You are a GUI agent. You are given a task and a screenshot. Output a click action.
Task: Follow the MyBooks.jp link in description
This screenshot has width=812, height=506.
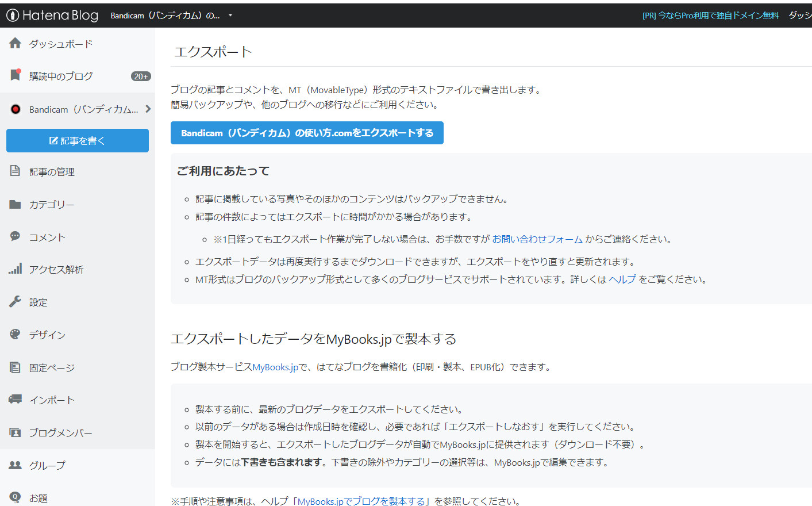click(275, 367)
